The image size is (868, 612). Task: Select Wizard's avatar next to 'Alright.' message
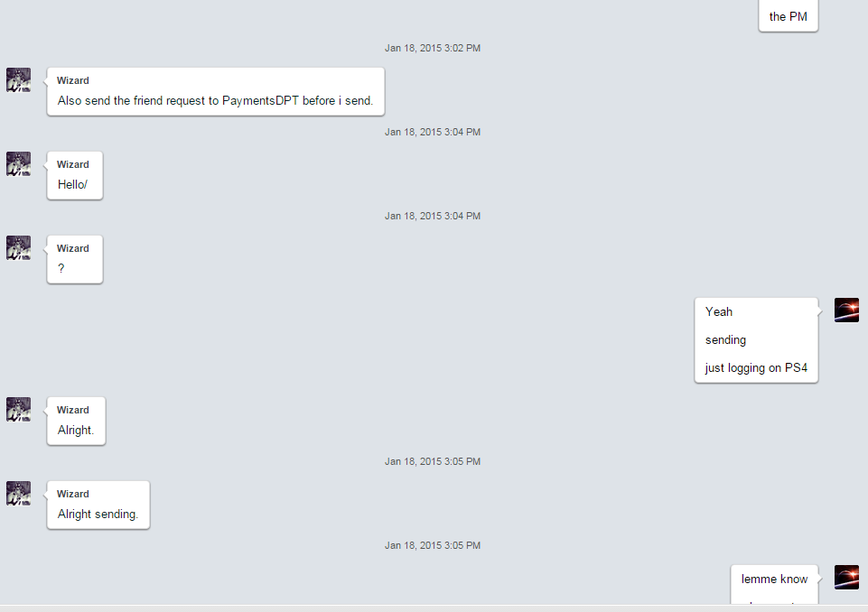pyautogui.click(x=18, y=410)
